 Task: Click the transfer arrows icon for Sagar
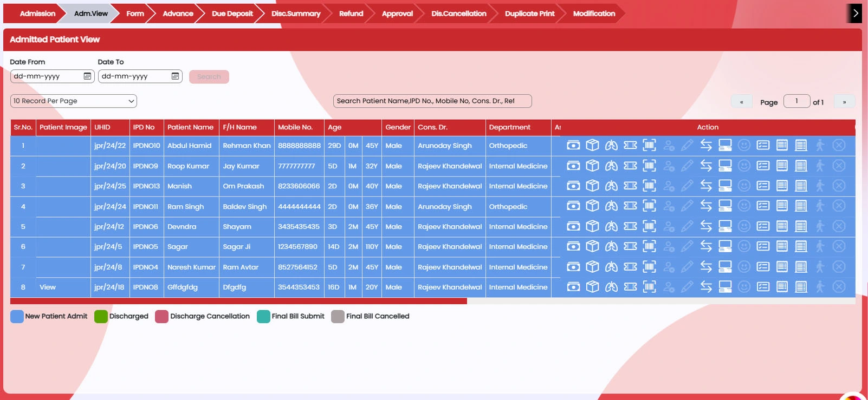click(706, 246)
